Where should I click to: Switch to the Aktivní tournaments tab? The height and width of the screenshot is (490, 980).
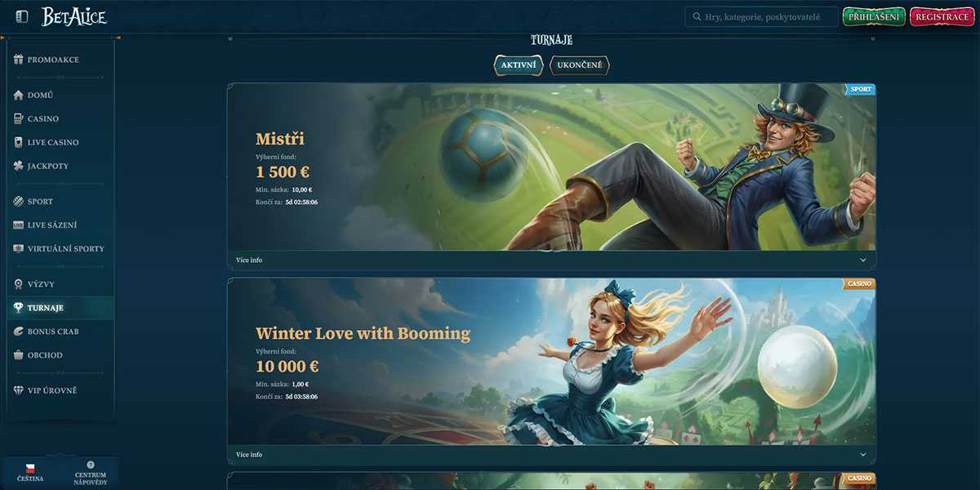pyautogui.click(x=518, y=65)
